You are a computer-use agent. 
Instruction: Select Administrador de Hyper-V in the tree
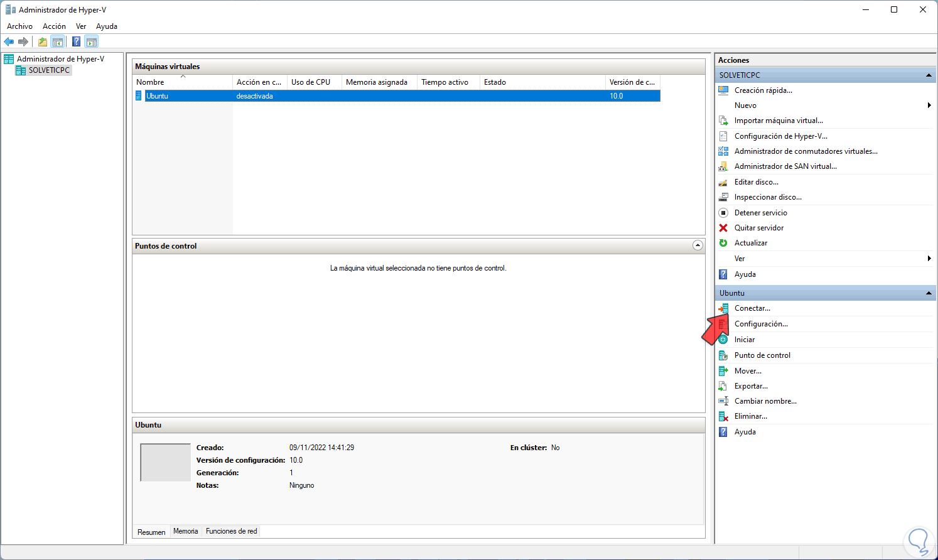pyautogui.click(x=60, y=59)
